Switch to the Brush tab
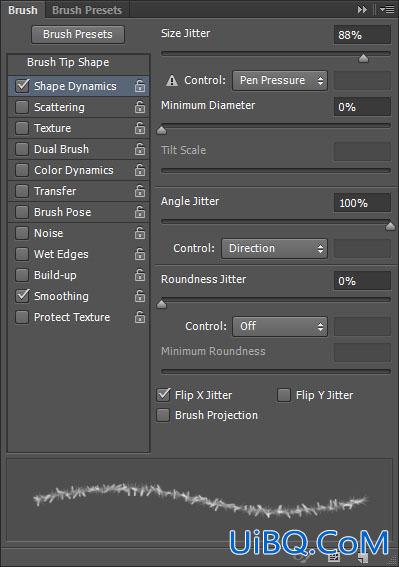Screen dimensions: 399x567 click(x=23, y=10)
